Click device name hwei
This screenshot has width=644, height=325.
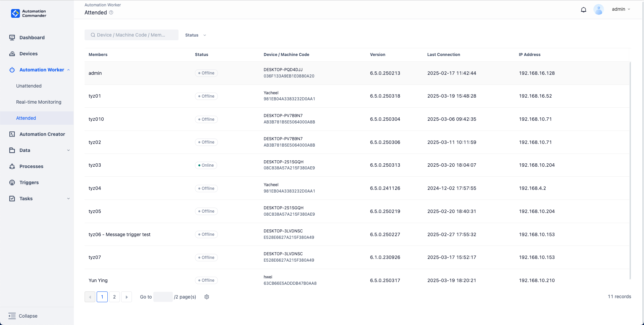click(x=268, y=277)
